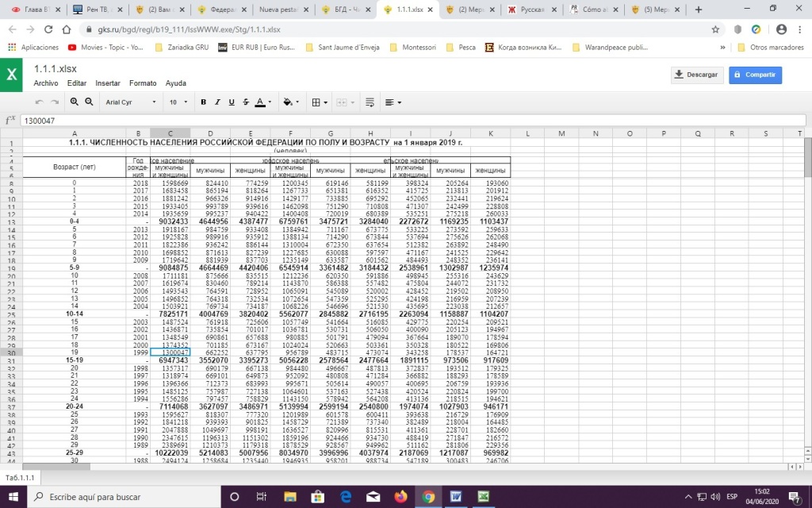The width and height of the screenshot is (812, 508).
Task: Apply strikethrough formatting
Action: point(244,102)
